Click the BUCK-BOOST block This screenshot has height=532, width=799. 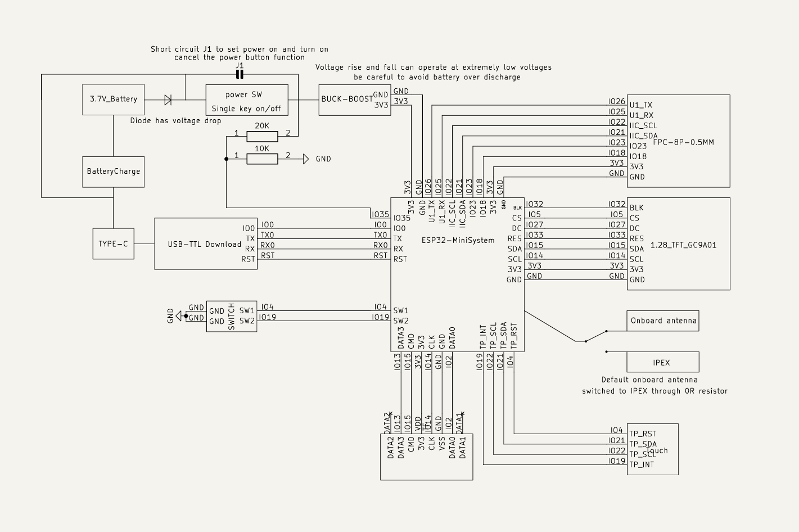346,100
